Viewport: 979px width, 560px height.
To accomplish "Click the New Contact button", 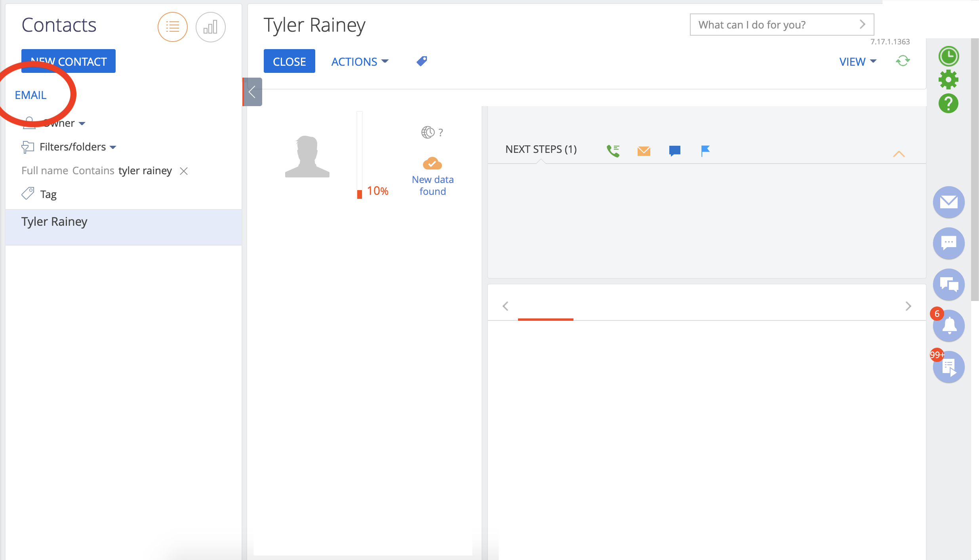I will 69,61.
